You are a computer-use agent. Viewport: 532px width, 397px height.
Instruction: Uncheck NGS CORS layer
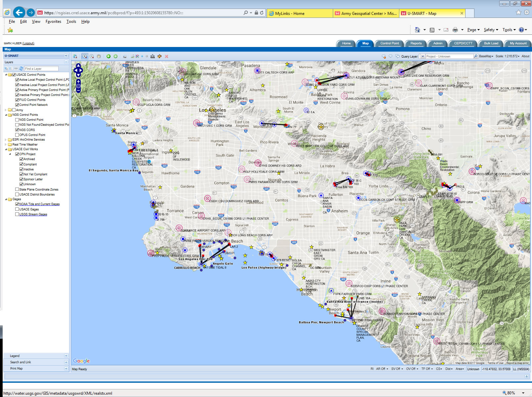[x=17, y=130]
